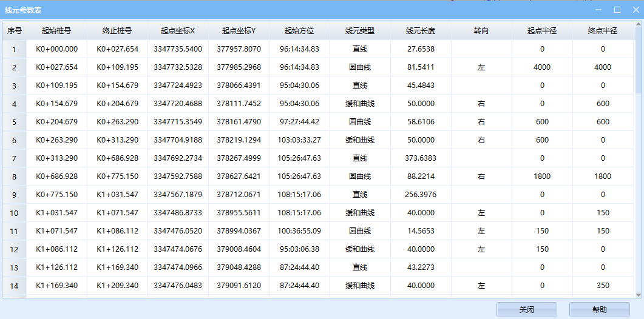Click the vertical scrollbar thumb

point(639,62)
